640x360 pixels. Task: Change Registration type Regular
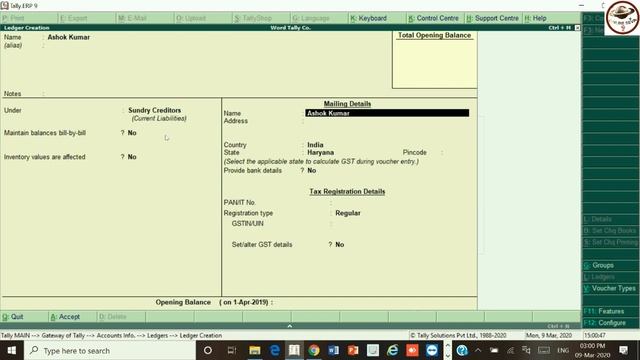click(x=348, y=213)
